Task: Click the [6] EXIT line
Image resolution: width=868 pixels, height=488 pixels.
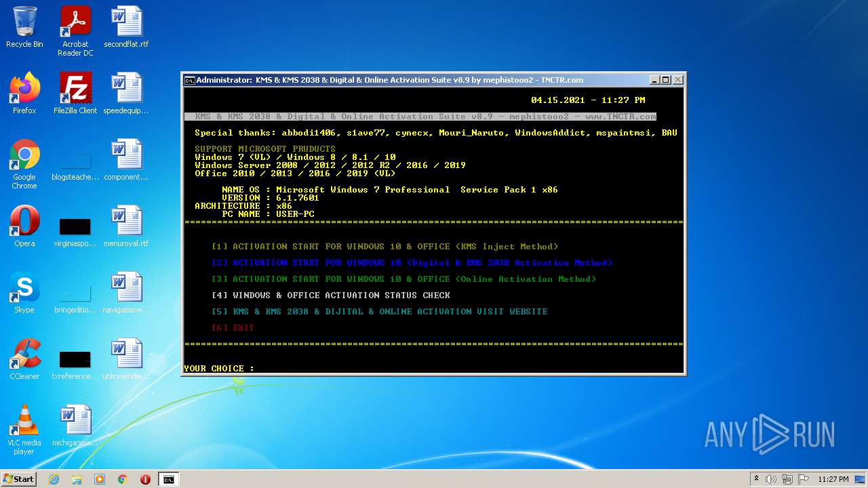Action: coord(233,328)
